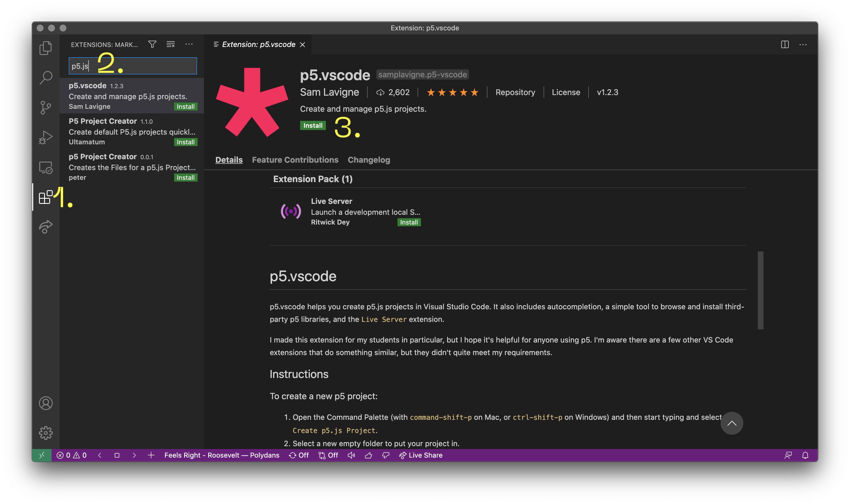Image resolution: width=850 pixels, height=504 pixels.
Task: Open editor more actions menu
Action: pyautogui.click(x=803, y=44)
